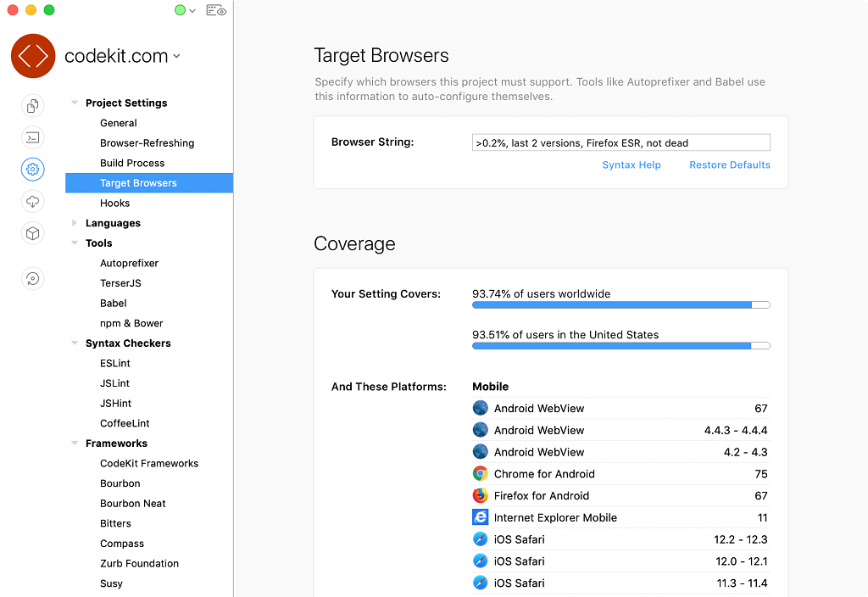Screen dimensions: 868x597
Task: Collapse the Frameworks section
Action: 75,443
